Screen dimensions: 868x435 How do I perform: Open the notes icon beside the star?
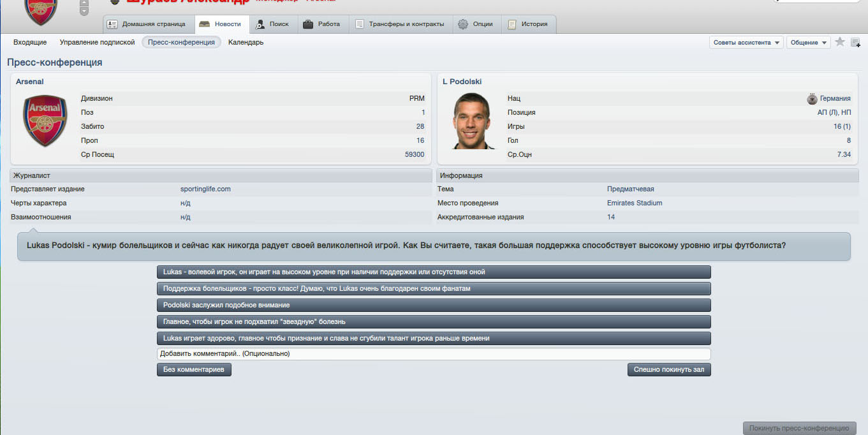coord(855,43)
